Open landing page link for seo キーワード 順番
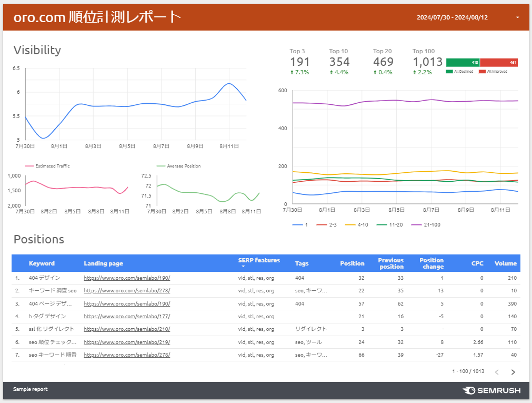 pos(127,355)
